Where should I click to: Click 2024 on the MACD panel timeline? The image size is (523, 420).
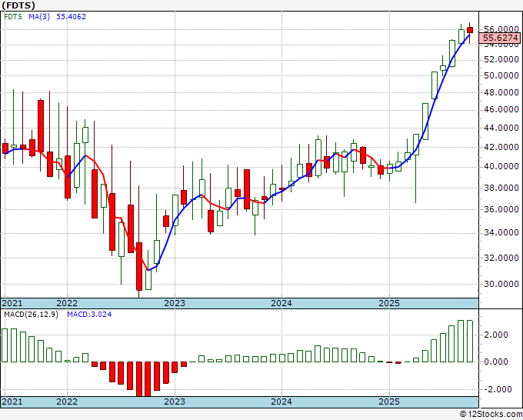[281, 402]
